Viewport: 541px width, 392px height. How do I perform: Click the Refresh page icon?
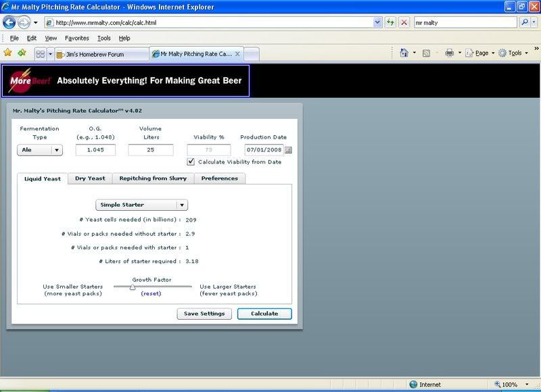[390, 23]
